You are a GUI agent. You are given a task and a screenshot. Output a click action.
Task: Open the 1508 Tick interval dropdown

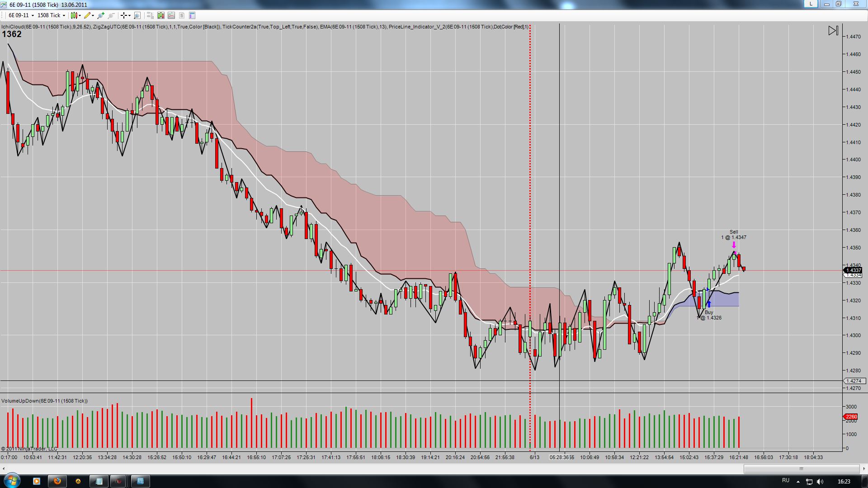tap(51, 15)
